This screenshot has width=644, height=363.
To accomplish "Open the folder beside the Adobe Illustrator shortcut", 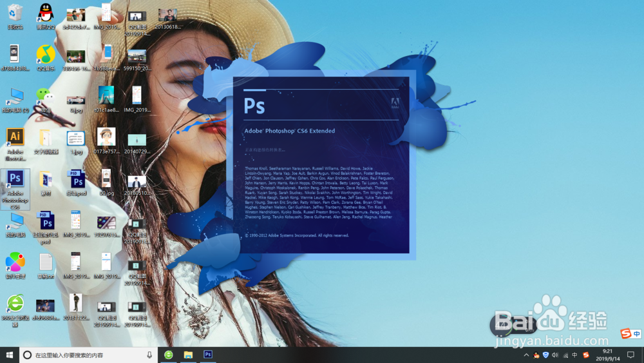I will (x=46, y=142).
